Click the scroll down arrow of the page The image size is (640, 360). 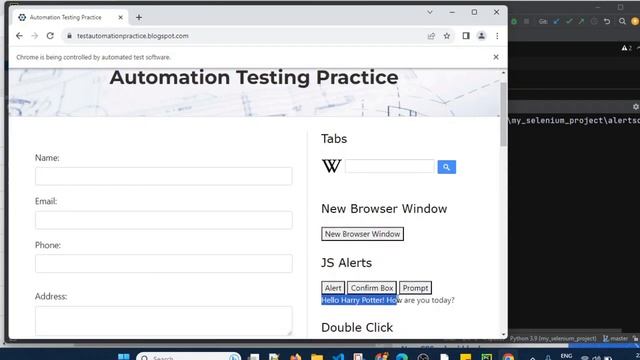[x=503, y=335]
